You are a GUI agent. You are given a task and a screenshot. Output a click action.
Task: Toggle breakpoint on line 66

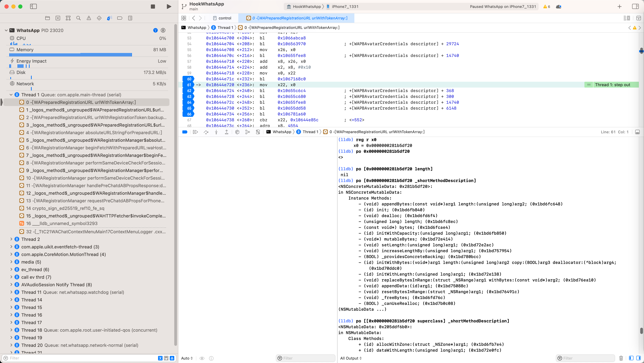[x=189, y=114]
